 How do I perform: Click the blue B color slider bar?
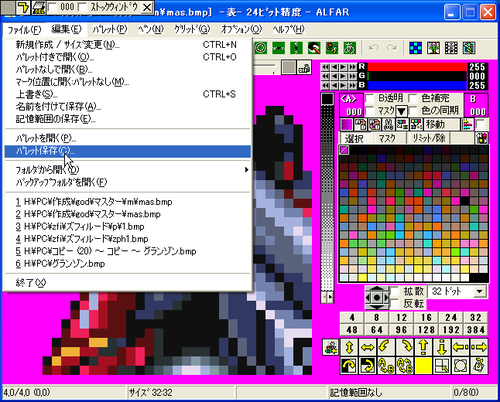417,85
